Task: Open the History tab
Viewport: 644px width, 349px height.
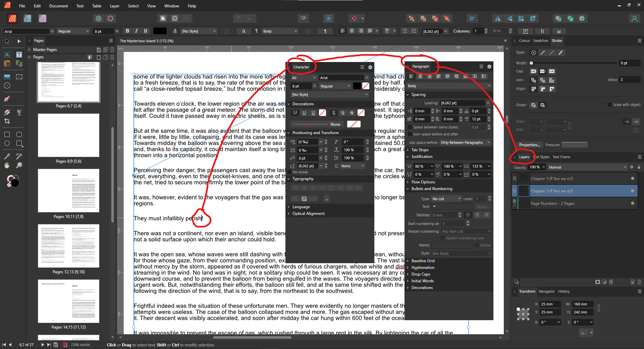Action: point(564,291)
